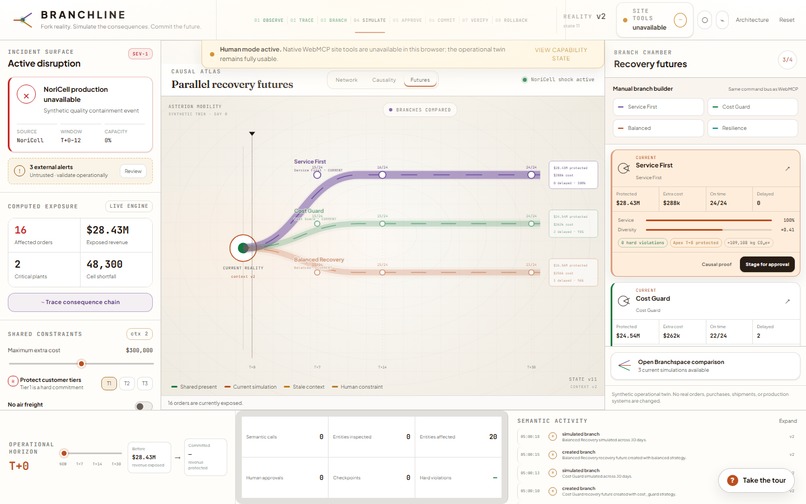Open Branchspace comparison
This screenshot has height=504, width=806.
click(705, 366)
